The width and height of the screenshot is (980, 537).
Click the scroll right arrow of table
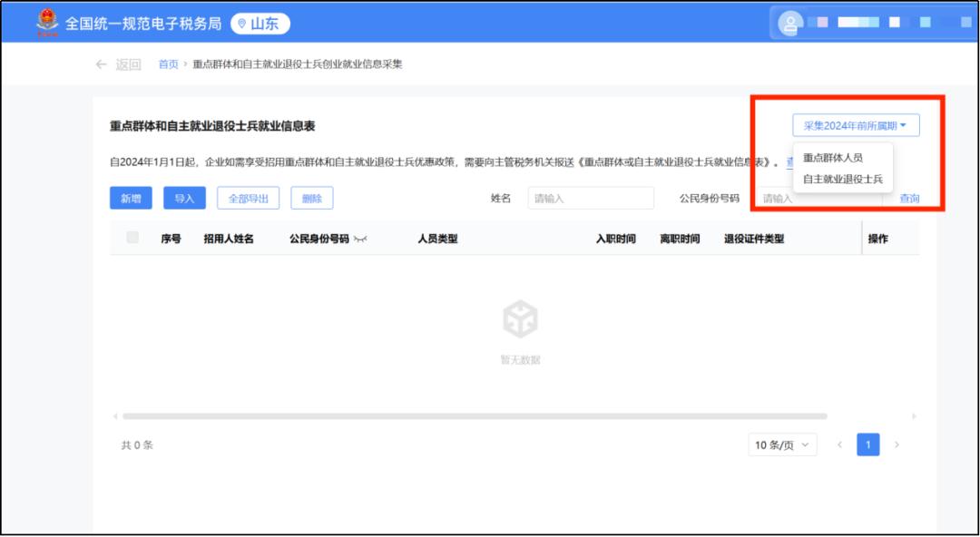click(914, 416)
